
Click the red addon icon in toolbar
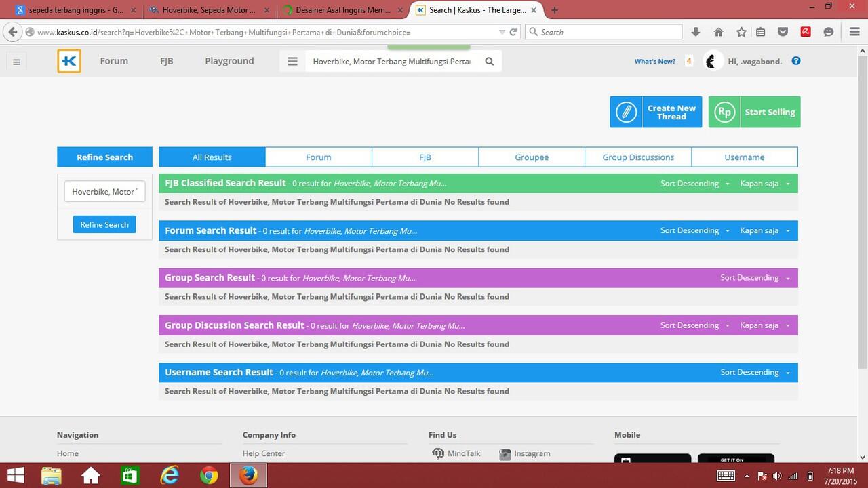point(806,32)
